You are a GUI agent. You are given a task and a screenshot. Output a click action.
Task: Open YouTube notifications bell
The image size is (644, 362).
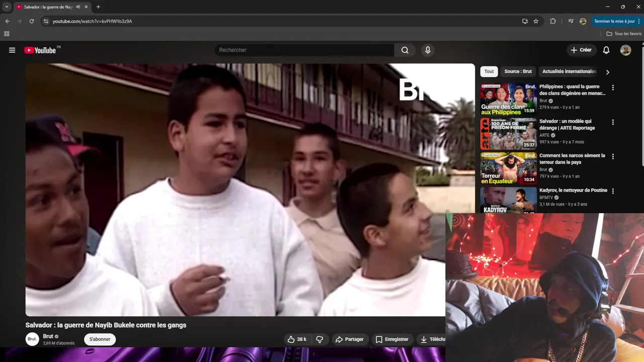point(606,50)
